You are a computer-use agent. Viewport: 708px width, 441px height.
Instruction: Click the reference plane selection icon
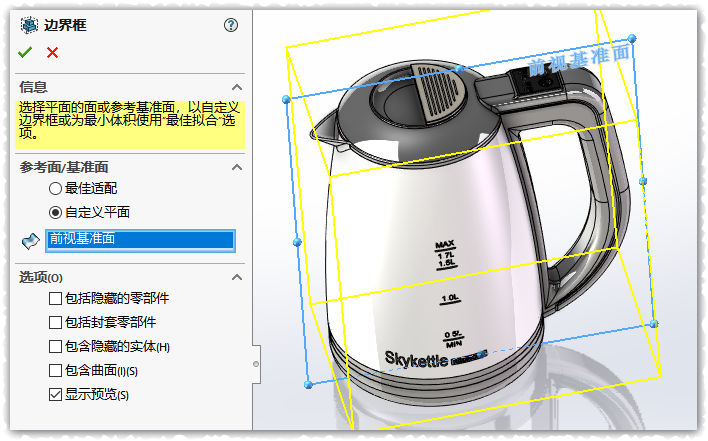(30, 241)
